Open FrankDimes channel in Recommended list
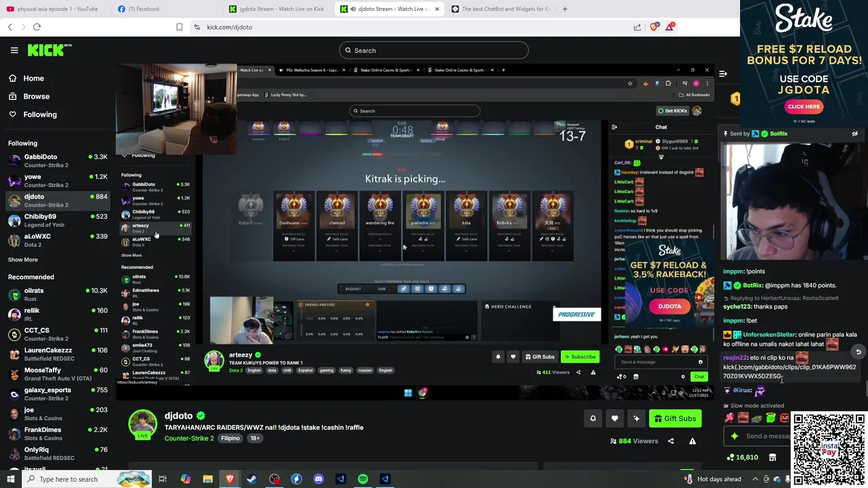The width and height of the screenshot is (868, 488). tap(58, 433)
